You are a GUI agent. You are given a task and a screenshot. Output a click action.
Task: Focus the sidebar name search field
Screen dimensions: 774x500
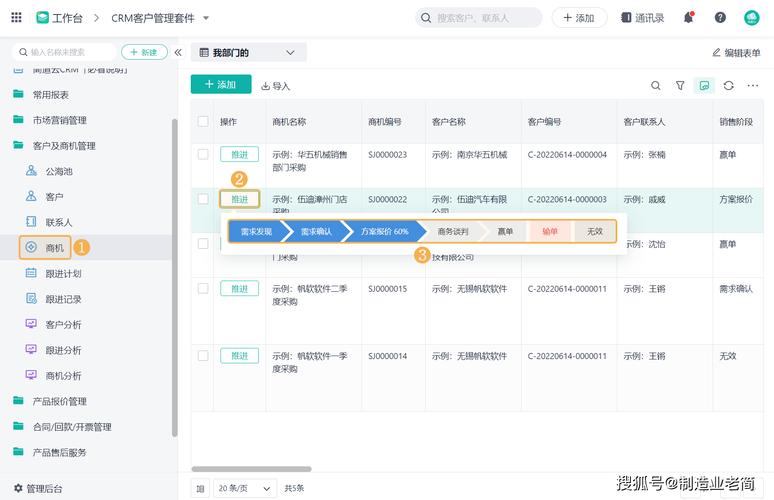click(66, 52)
